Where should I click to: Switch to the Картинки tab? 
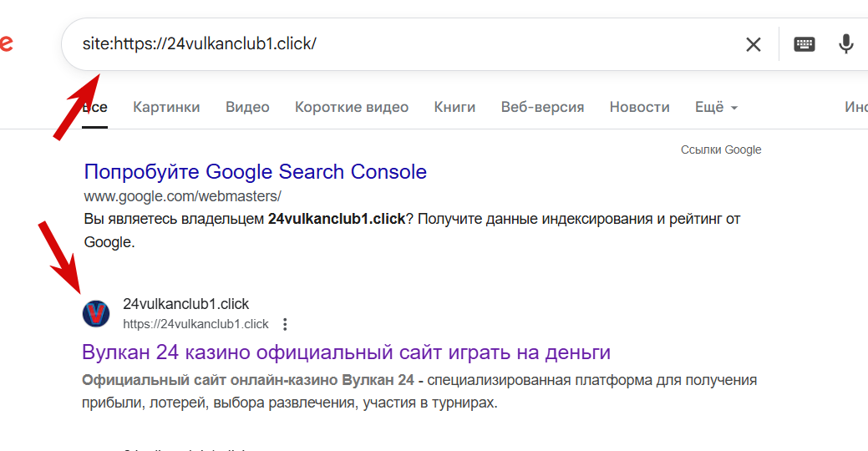point(166,108)
